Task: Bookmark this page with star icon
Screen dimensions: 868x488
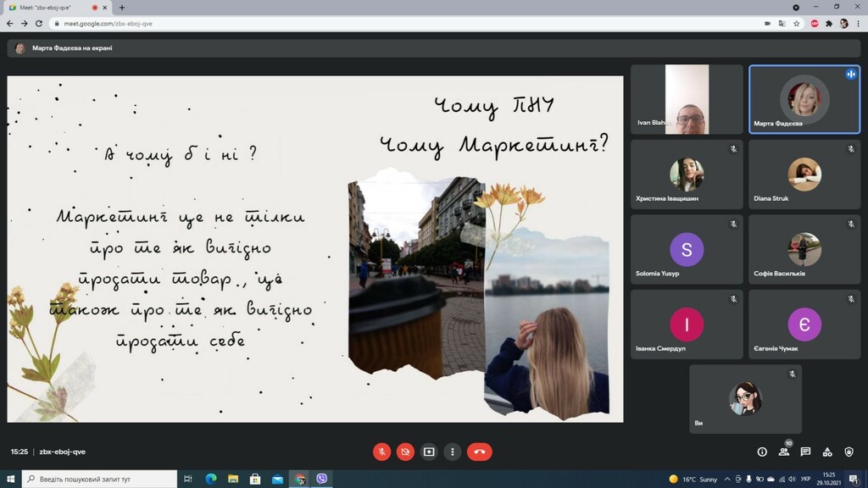Action: pyautogui.click(x=796, y=24)
